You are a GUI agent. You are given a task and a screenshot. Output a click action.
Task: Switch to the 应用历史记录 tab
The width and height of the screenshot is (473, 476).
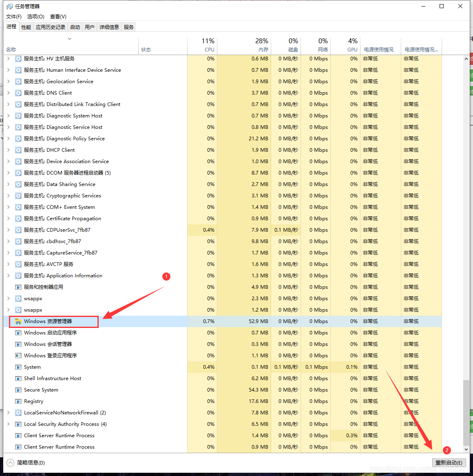pos(51,27)
